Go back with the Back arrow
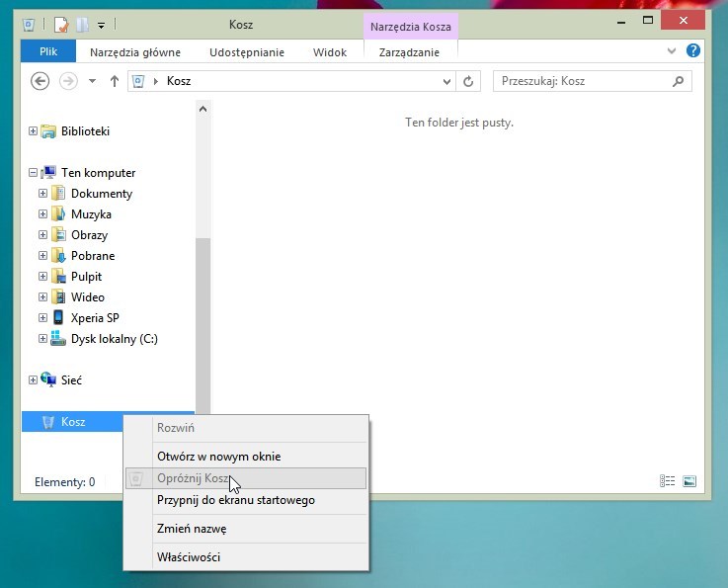Viewport: 728px width, 588px height. [x=40, y=81]
